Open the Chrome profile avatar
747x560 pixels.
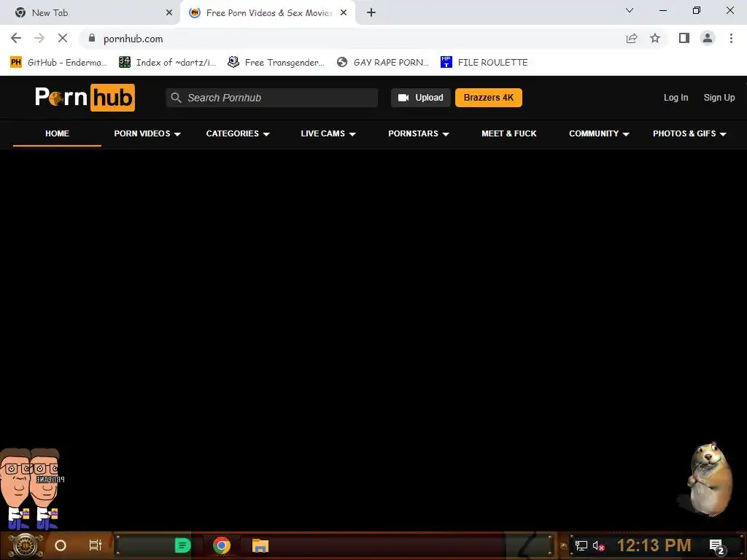coord(708,38)
